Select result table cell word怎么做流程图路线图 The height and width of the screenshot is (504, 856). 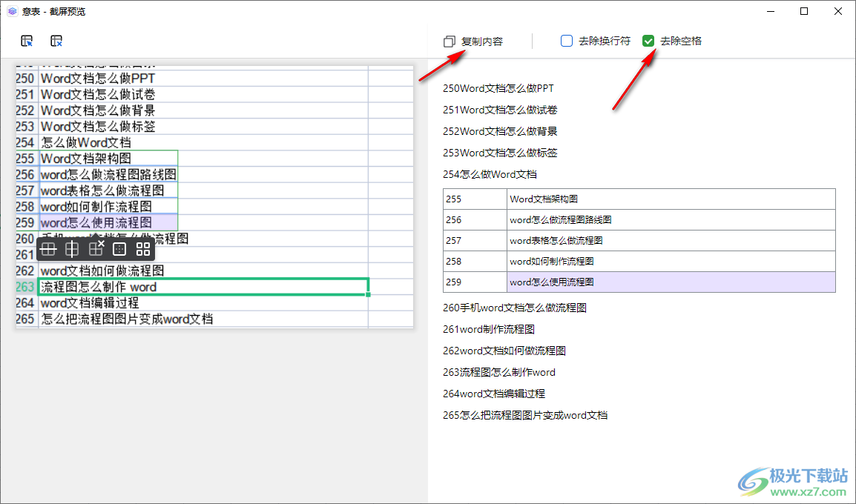[x=671, y=220]
